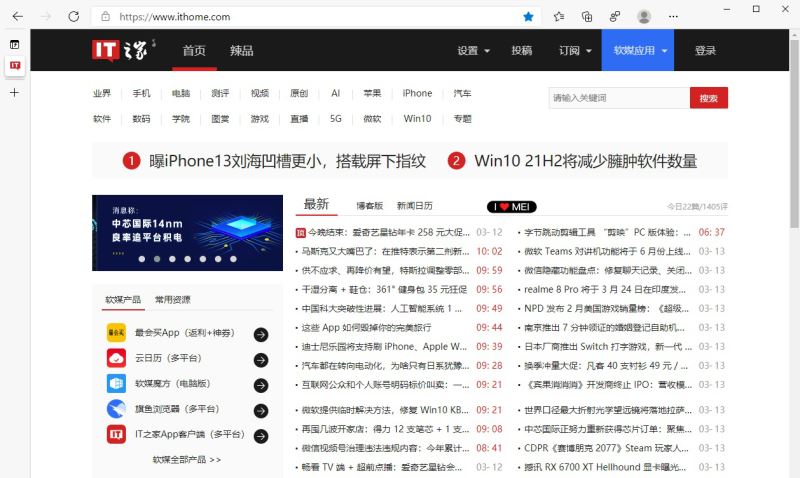Switch to the 首页 nav tab
The height and width of the screenshot is (478, 800).
click(194, 50)
